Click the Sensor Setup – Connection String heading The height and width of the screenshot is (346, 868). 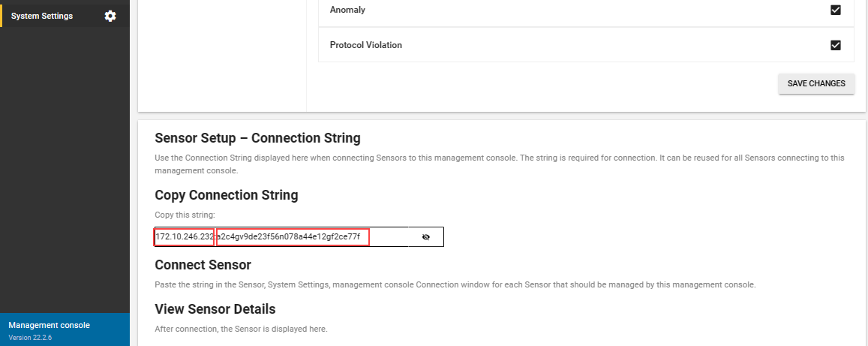[x=257, y=138]
